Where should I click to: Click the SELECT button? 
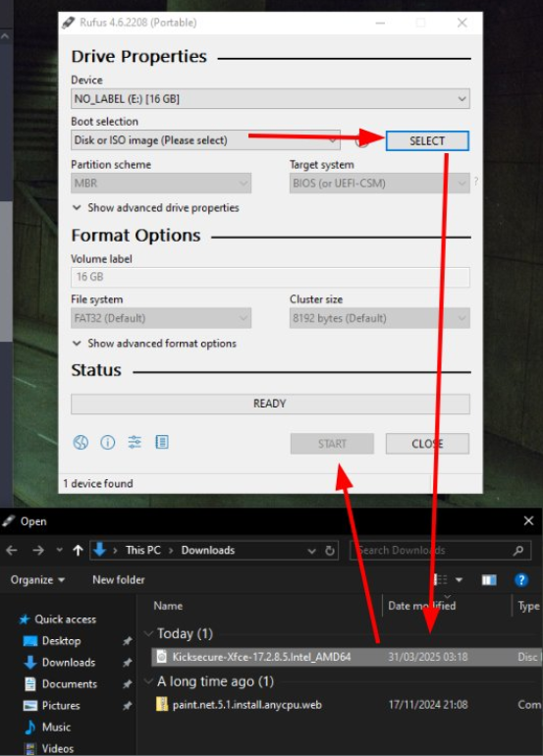click(427, 140)
